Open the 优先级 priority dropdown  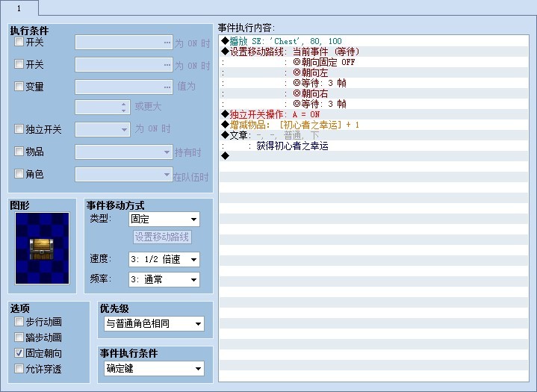click(x=154, y=323)
